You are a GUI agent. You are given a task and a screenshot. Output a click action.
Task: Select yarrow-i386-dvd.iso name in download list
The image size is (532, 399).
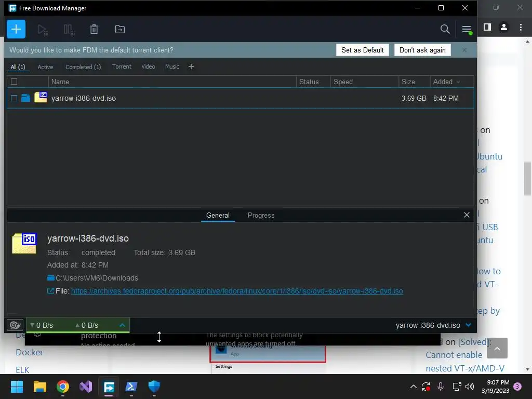(x=84, y=98)
